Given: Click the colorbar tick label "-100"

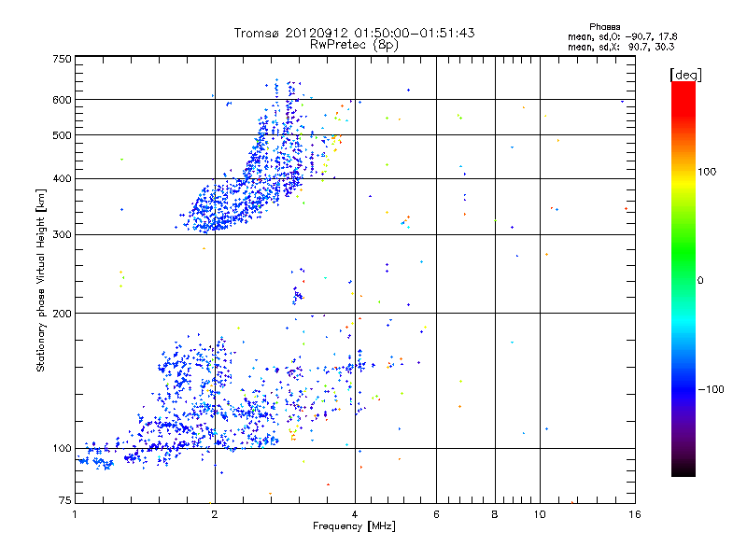Looking at the screenshot, I should coord(711,389).
